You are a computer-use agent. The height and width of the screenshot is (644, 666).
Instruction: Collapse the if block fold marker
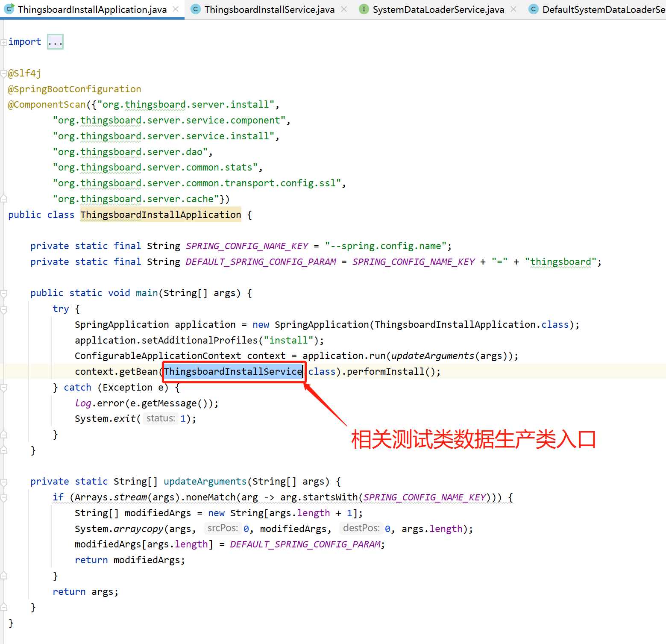coord(4,498)
